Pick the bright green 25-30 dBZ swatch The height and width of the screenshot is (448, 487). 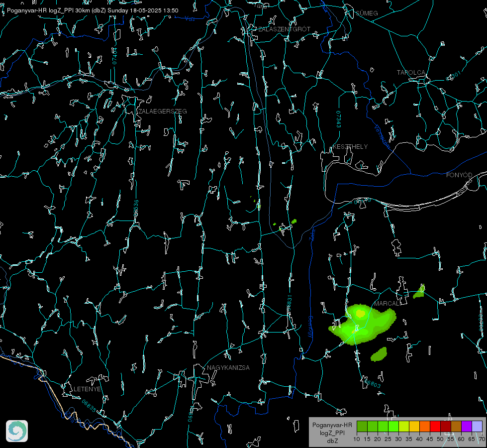[x=393, y=426]
